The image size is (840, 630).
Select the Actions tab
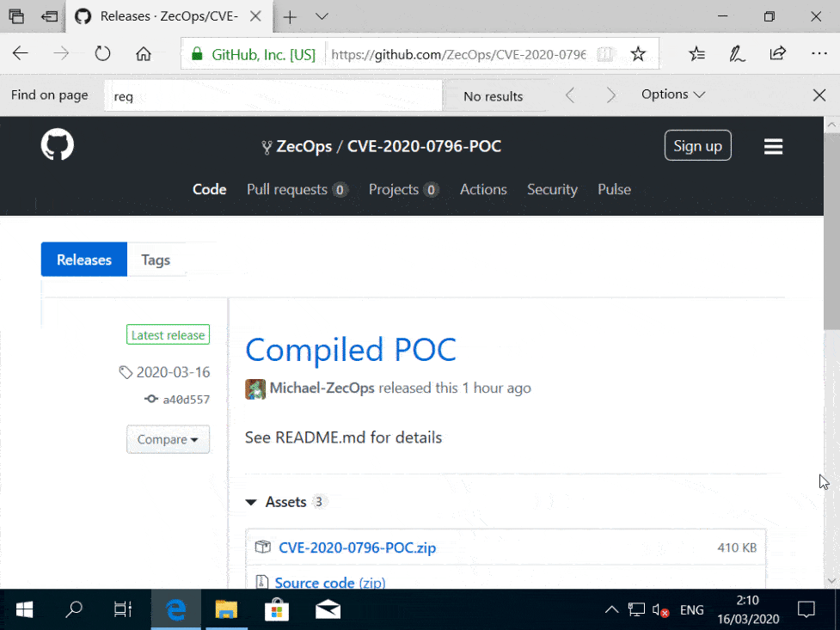pyautogui.click(x=483, y=189)
